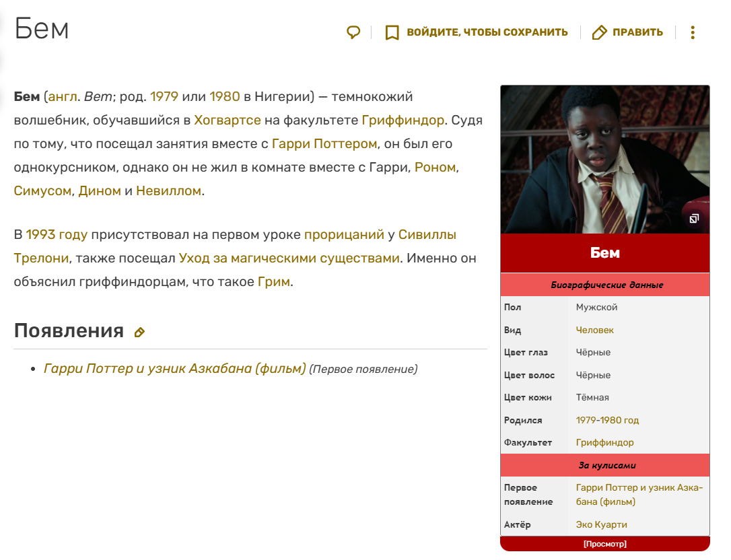Click the Родился label in infobox
The width and height of the screenshot is (731, 560).
click(523, 420)
